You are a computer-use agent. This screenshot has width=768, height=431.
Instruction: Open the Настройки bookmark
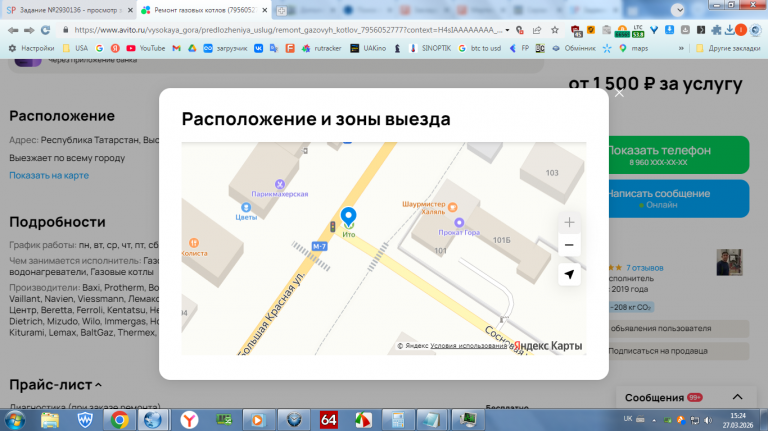click(x=31, y=48)
